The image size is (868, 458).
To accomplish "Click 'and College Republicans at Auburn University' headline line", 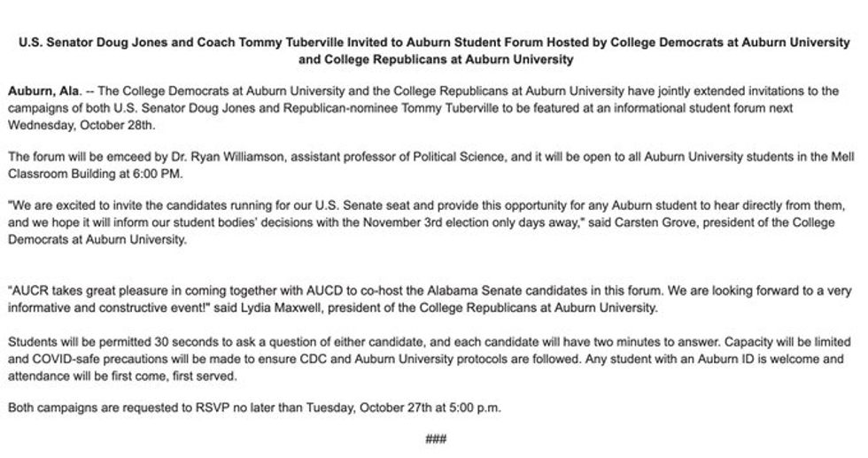I will (436, 59).
